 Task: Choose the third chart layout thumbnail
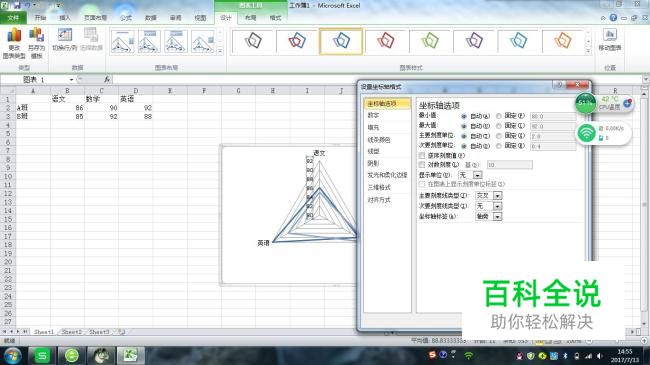pyautogui.click(x=176, y=41)
